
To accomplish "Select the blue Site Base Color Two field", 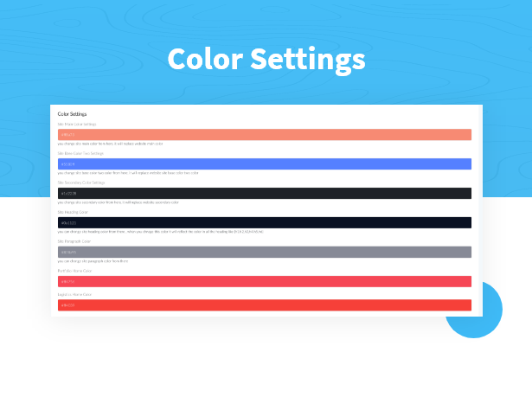I will [x=265, y=163].
